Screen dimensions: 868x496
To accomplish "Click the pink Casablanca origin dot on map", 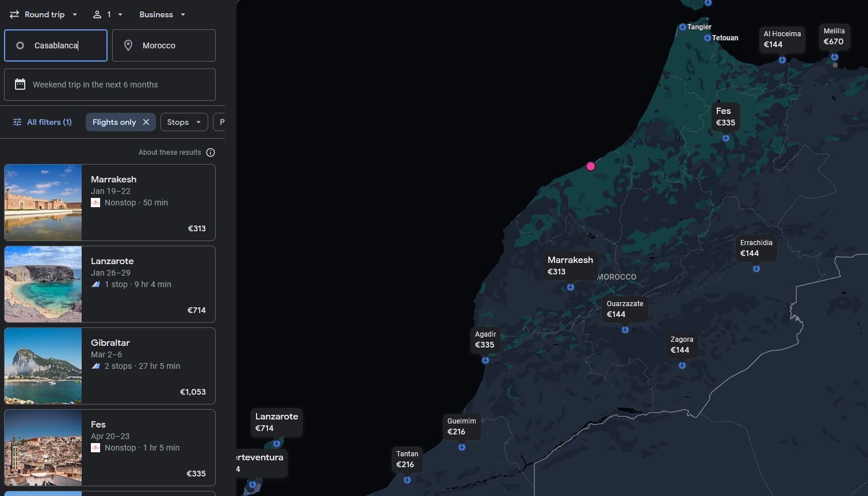I will click(590, 166).
